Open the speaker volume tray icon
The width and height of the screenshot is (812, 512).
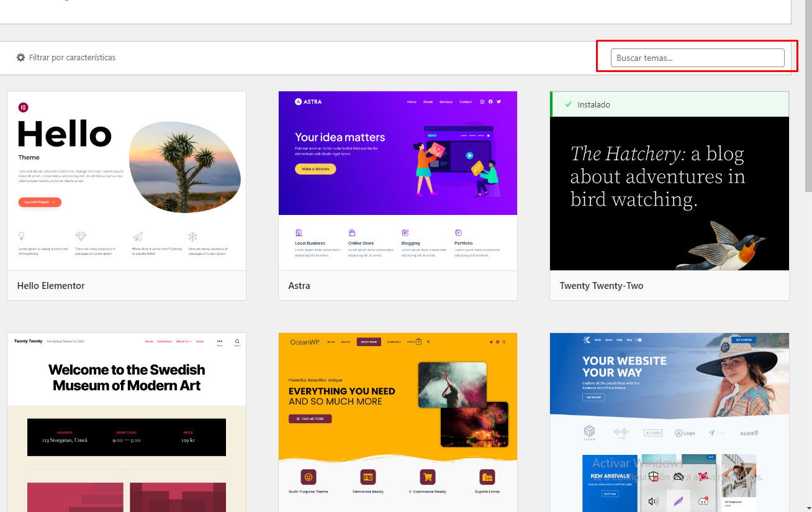[x=654, y=501]
